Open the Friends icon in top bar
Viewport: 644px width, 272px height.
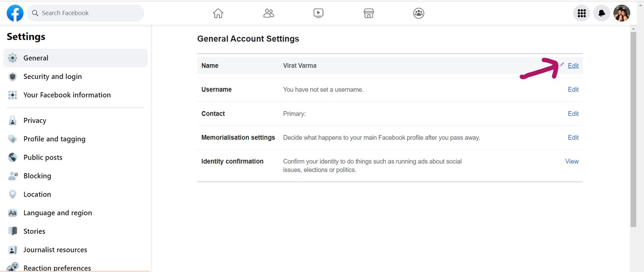tap(268, 13)
